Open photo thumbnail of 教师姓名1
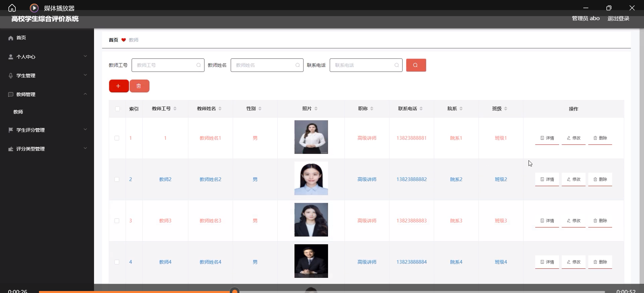644x293 pixels. pyautogui.click(x=311, y=137)
